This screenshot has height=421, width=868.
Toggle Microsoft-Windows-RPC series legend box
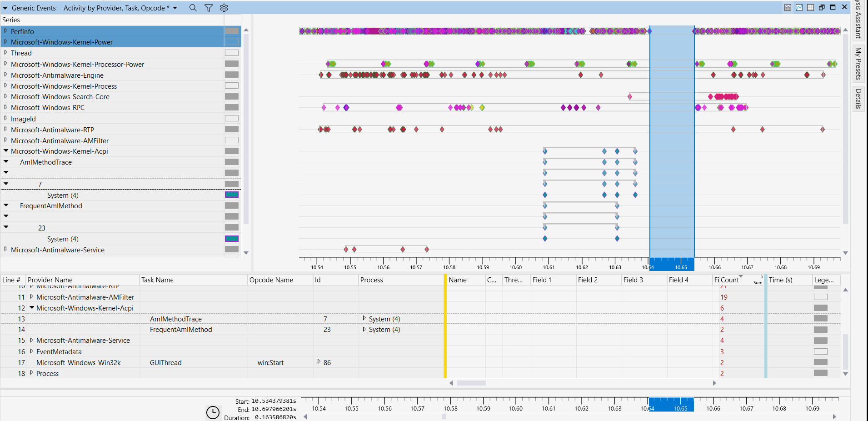click(232, 108)
